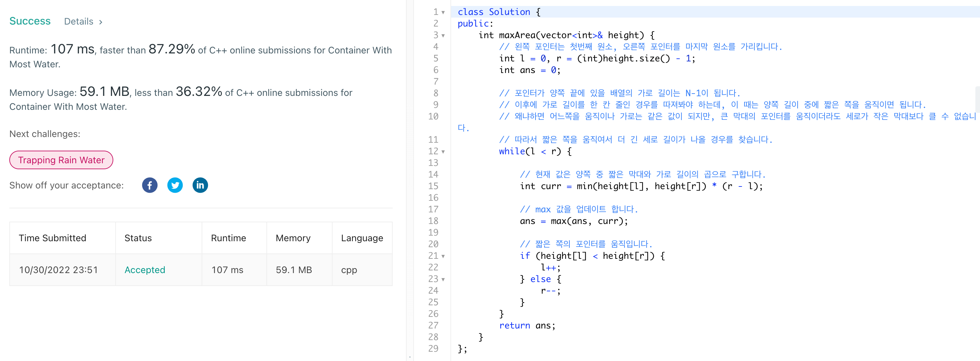Share acceptance on Twitter
Image resolution: width=980 pixels, height=361 pixels.
click(175, 185)
